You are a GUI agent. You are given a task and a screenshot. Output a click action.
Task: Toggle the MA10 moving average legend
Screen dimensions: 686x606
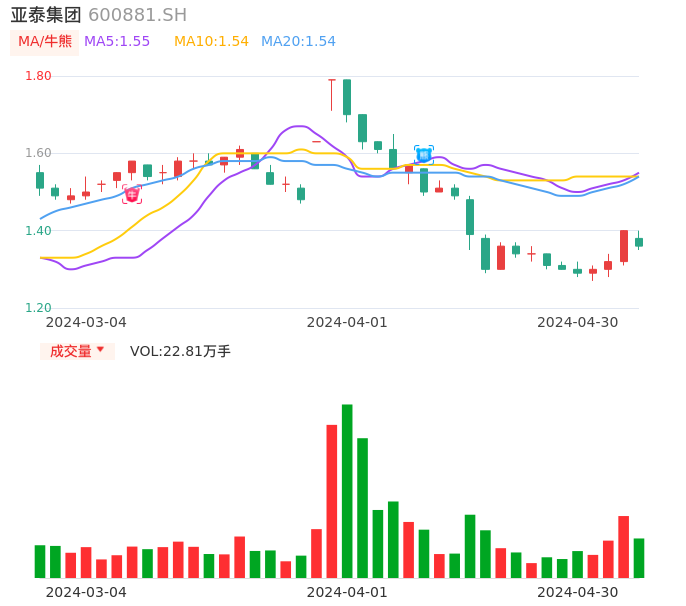(211, 42)
